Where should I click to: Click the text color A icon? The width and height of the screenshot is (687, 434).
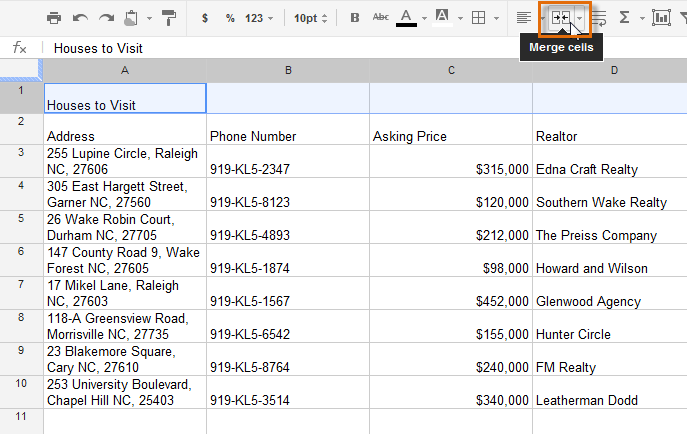[x=406, y=18]
